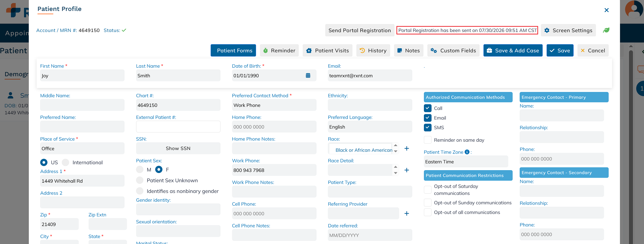The image size is (644, 244).
Task: Open Screen Settings
Action: (568, 30)
